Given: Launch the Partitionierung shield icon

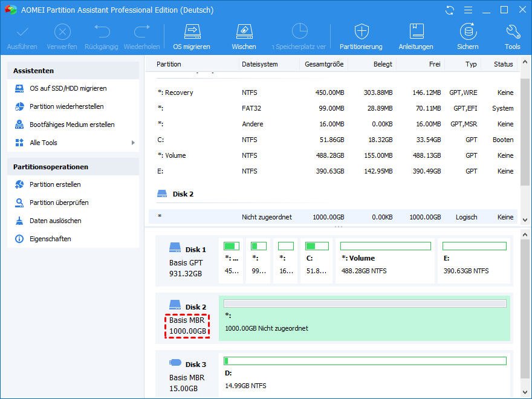Looking at the screenshot, I should click(x=361, y=32).
